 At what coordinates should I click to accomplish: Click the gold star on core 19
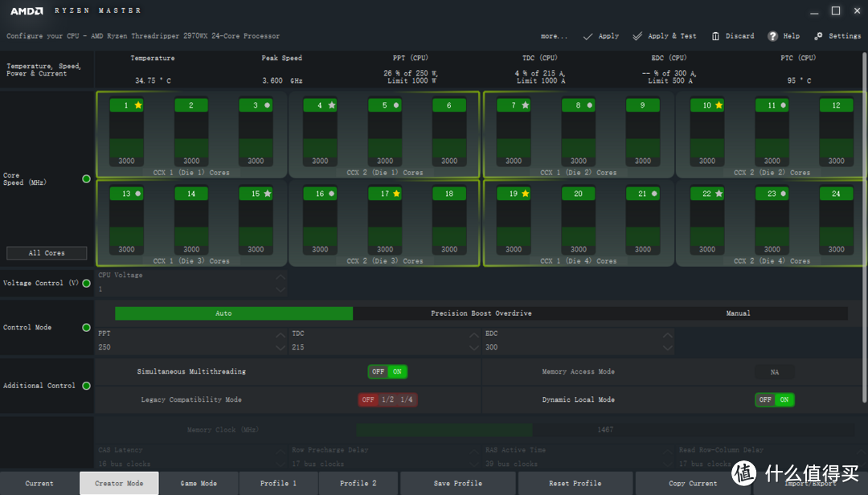point(526,194)
